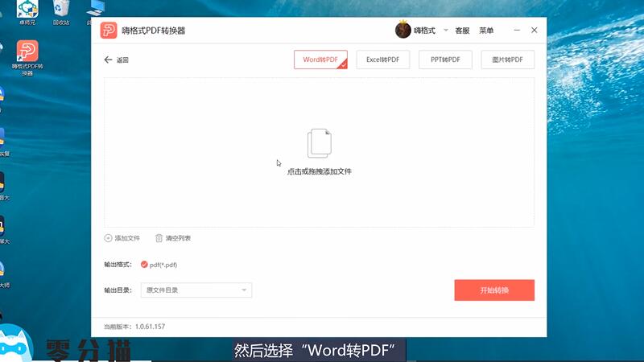Open the 输出目录 dropdown showing 原文件目录
The image size is (644, 362).
pos(196,290)
